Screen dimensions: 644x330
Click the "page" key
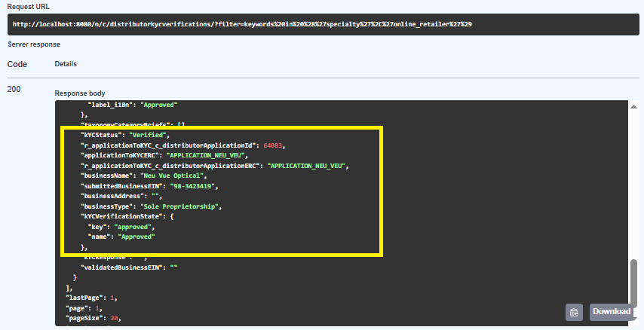coord(77,308)
